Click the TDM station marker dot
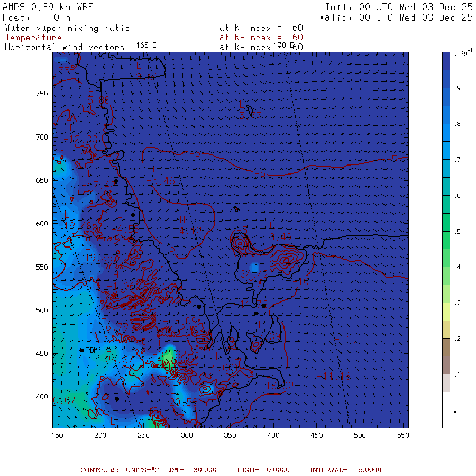Screen dimensions: 476x476 tap(81, 350)
